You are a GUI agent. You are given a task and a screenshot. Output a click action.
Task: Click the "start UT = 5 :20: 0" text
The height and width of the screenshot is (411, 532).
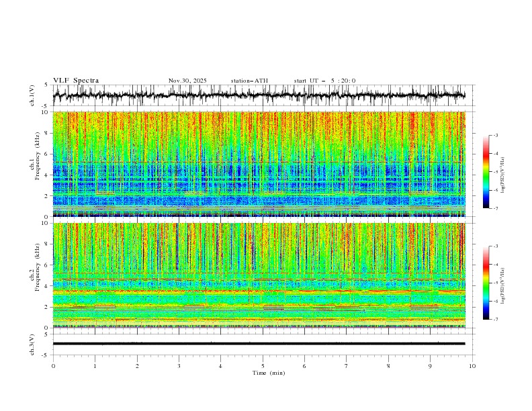click(324, 81)
